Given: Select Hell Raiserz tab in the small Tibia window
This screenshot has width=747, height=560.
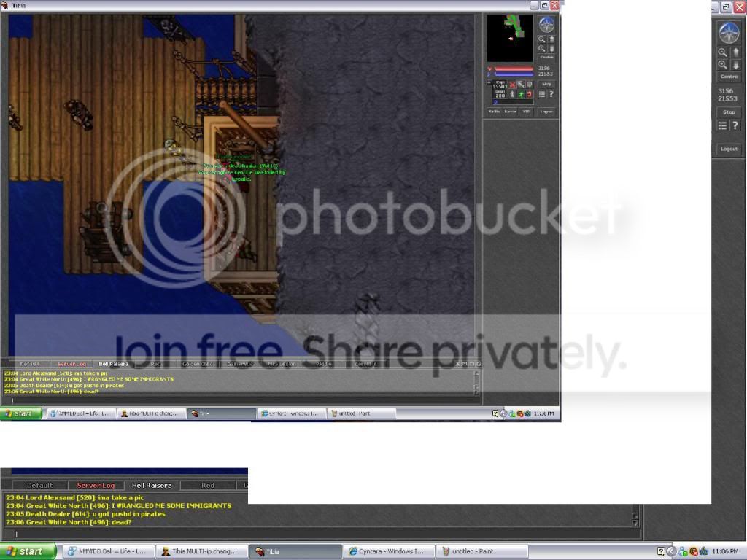Looking at the screenshot, I should point(113,364).
